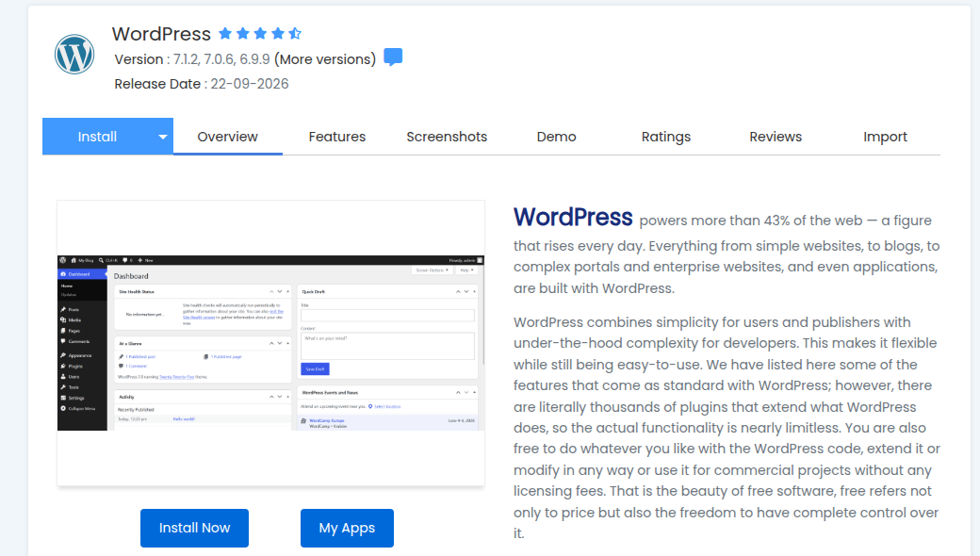Open the Install dropdown arrow

(162, 137)
